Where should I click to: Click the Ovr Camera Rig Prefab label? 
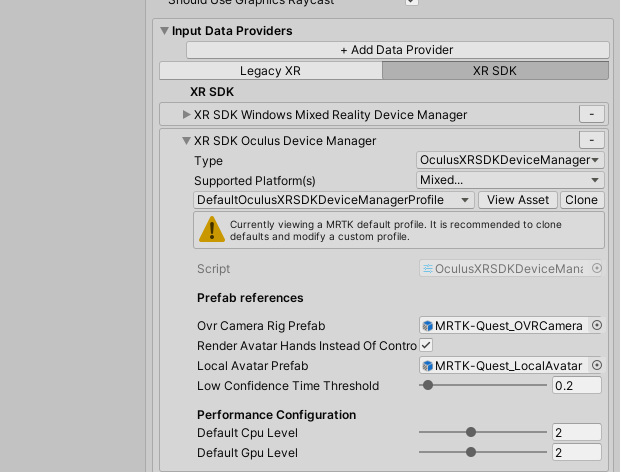point(261,326)
